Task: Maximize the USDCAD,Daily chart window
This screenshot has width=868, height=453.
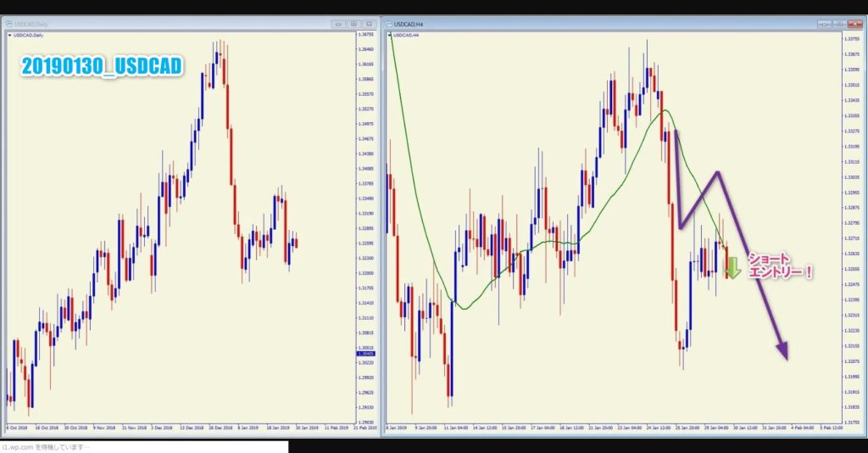Action: 354,24
